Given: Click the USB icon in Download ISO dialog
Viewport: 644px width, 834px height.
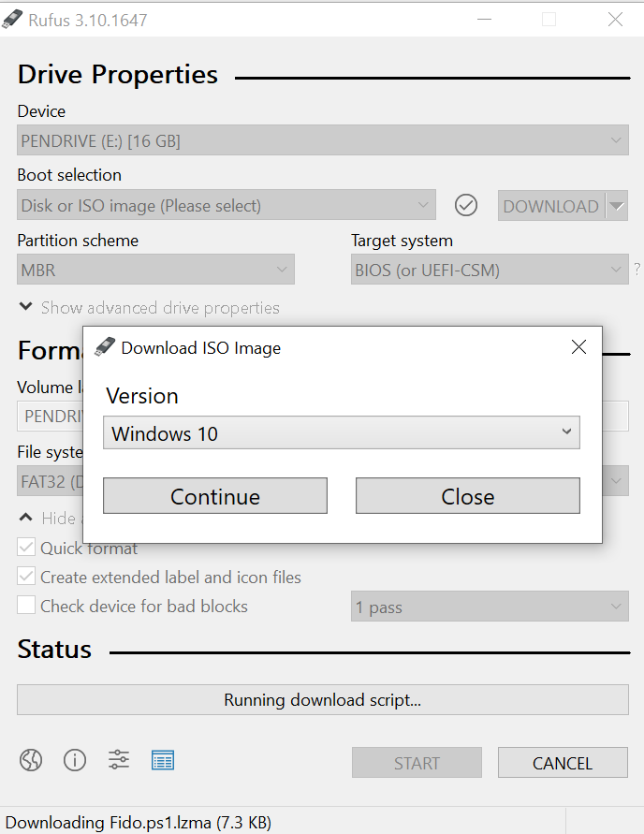Looking at the screenshot, I should [x=105, y=347].
